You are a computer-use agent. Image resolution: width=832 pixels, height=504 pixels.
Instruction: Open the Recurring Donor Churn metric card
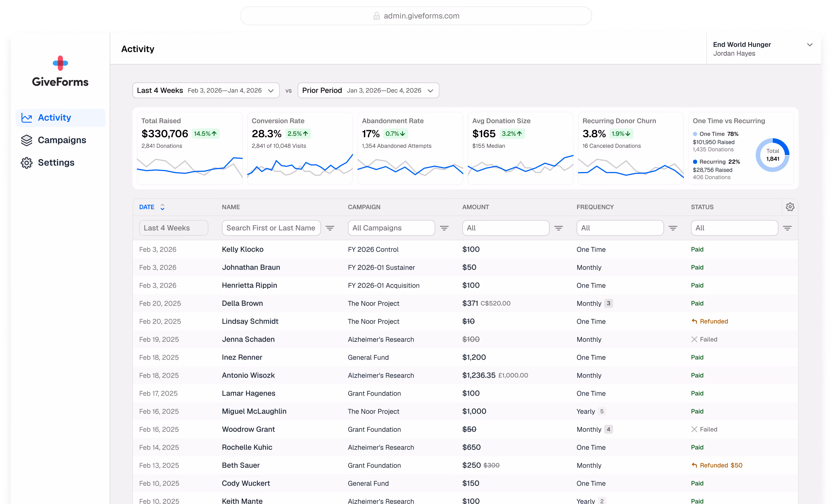[x=631, y=148]
